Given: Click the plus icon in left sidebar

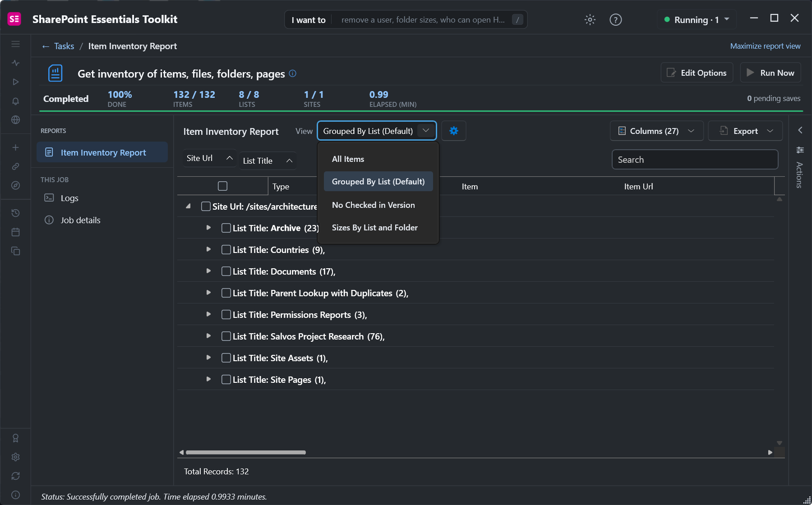Looking at the screenshot, I should coord(15,147).
